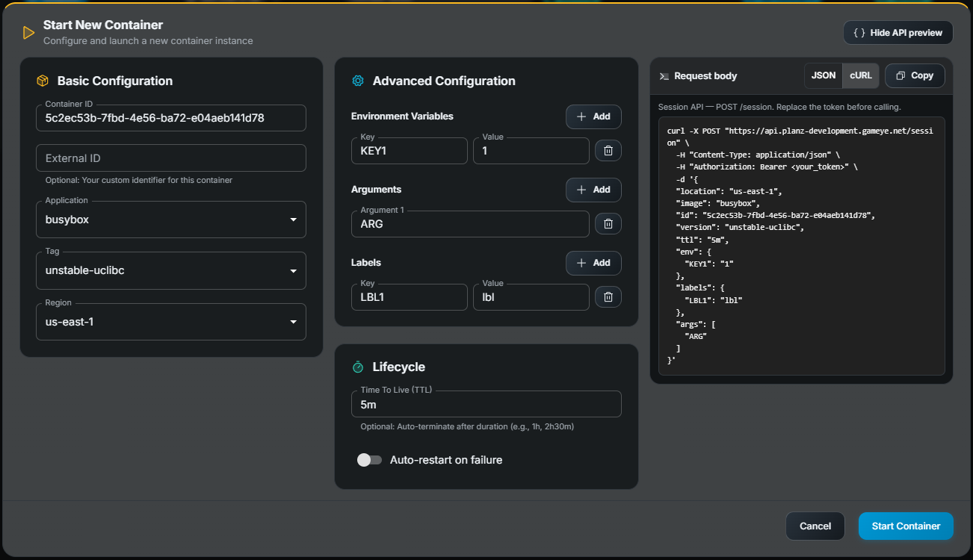The height and width of the screenshot is (560, 973).
Task: Click the Auto-restart on failure label
Action: click(446, 460)
